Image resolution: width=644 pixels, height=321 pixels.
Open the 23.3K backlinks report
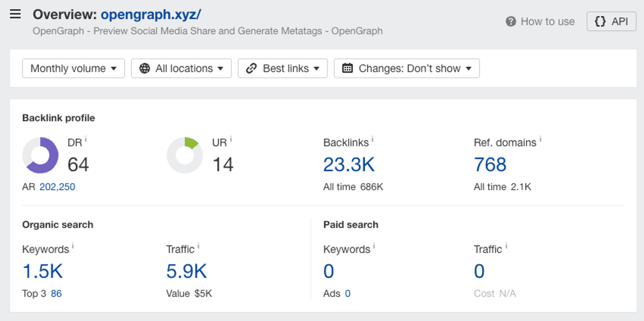point(349,165)
